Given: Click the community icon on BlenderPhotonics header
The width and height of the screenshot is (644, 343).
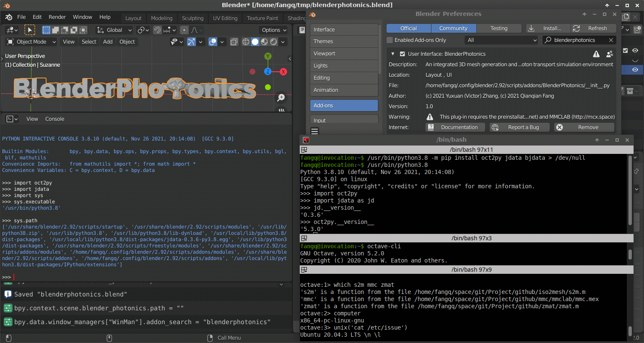Looking at the screenshot, I should point(610,54).
